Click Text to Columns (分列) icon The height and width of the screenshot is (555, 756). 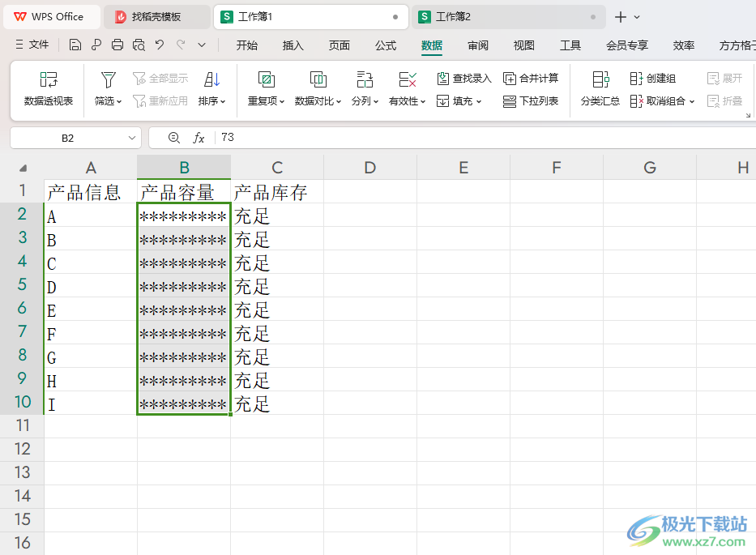[x=365, y=79]
